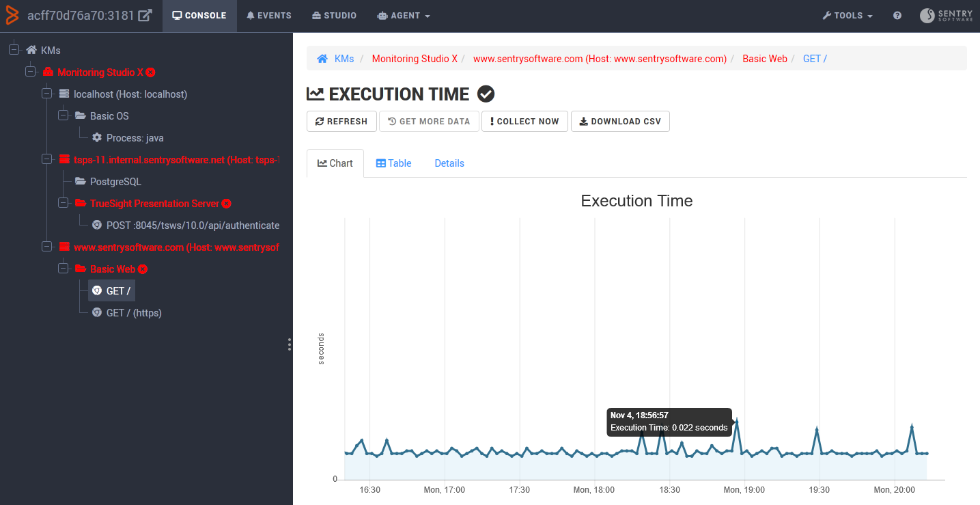This screenshot has height=505, width=980.
Task: Click the COLLECT NOW button
Action: click(524, 121)
